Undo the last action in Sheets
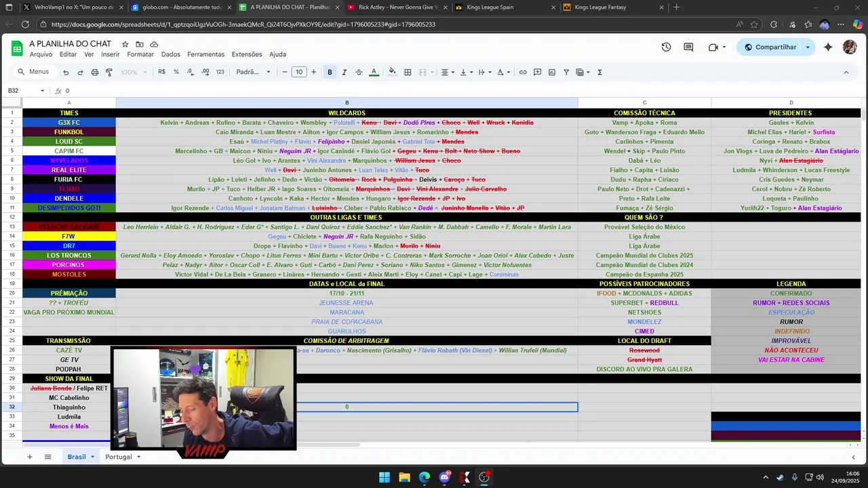 coord(66,72)
